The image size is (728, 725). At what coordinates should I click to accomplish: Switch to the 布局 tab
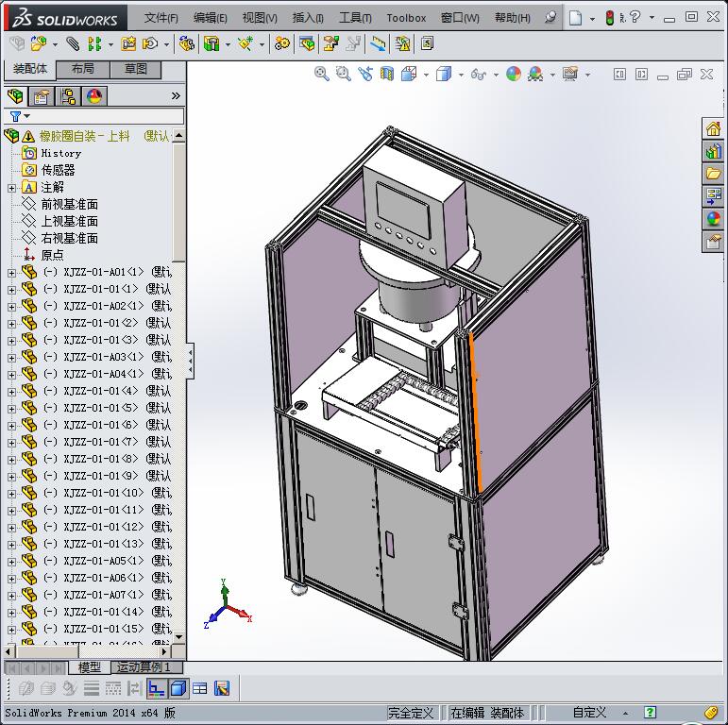click(x=83, y=69)
